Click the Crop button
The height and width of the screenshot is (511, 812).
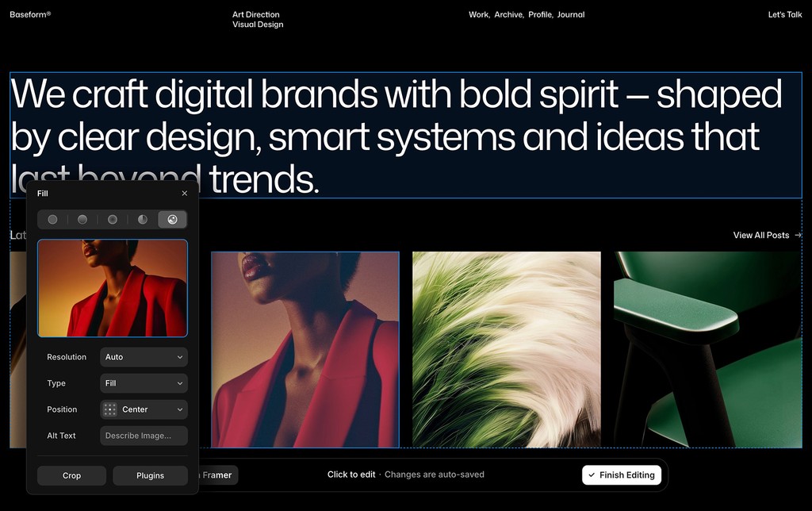(x=71, y=475)
